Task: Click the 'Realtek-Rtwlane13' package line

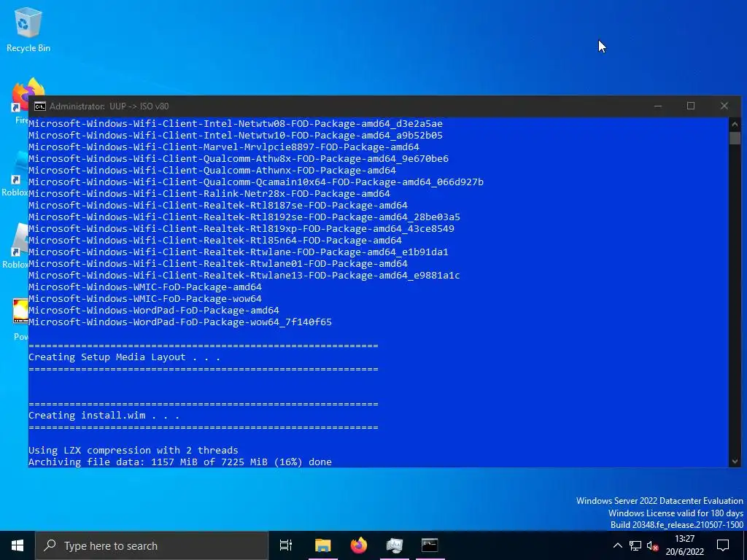Action: point(244,275)
